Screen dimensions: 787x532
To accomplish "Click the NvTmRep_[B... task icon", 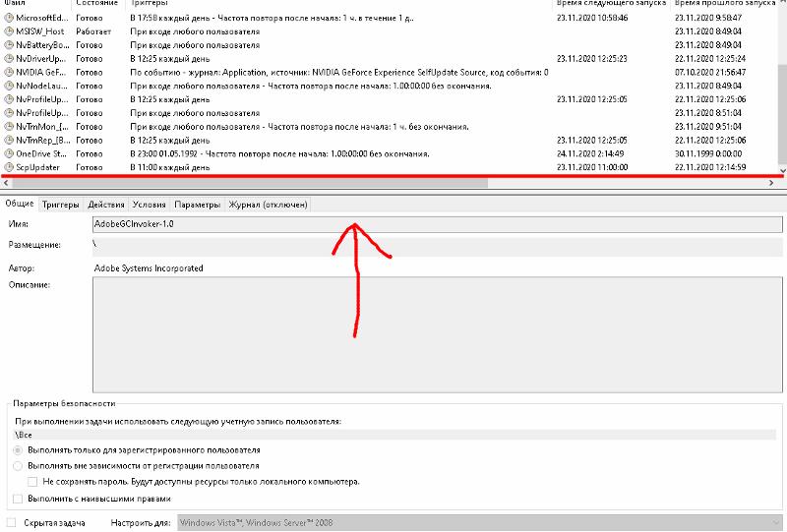I will (9, 140).
